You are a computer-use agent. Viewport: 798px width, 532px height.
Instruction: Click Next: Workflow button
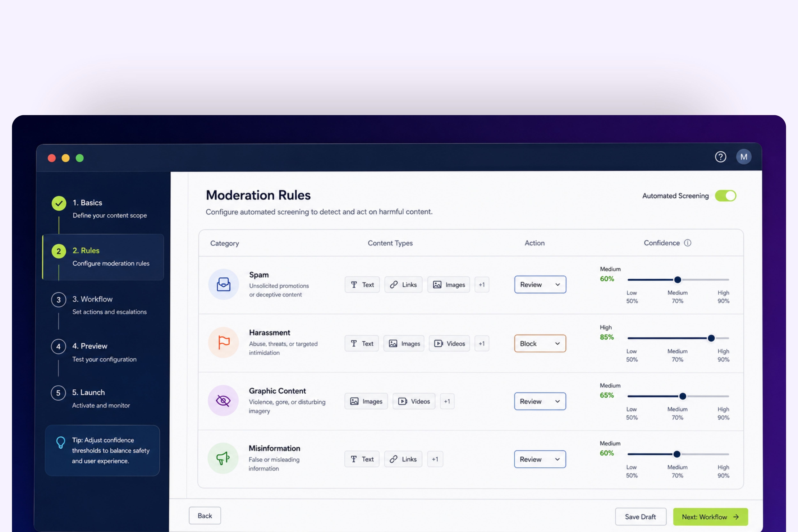tap(710, 516)
